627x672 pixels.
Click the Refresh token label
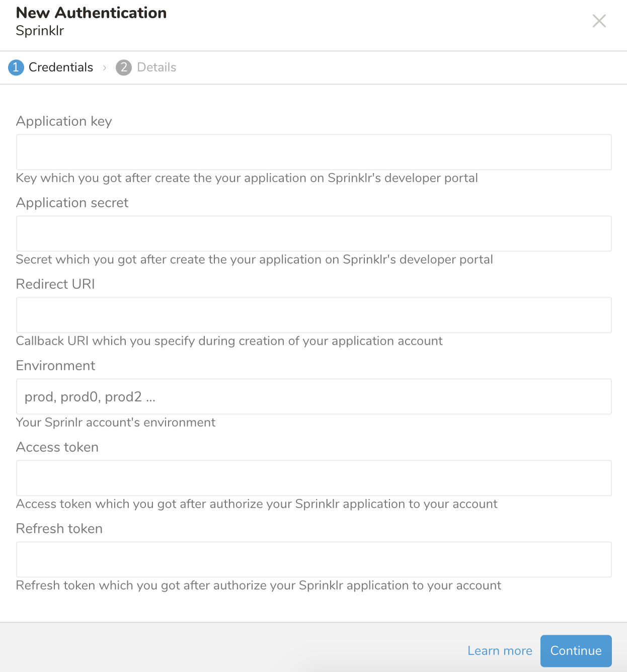(x=59, y=529)
